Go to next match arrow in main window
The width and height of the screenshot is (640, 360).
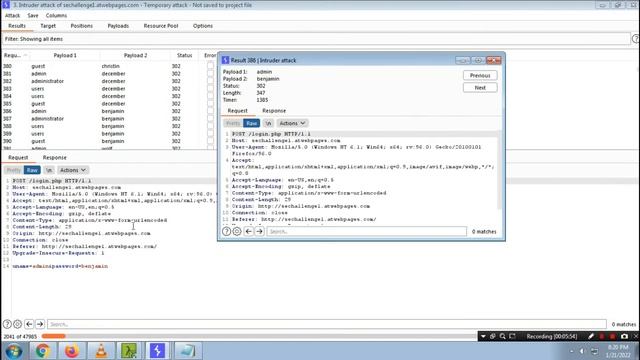pyautogui.click(x=40, y=324)
